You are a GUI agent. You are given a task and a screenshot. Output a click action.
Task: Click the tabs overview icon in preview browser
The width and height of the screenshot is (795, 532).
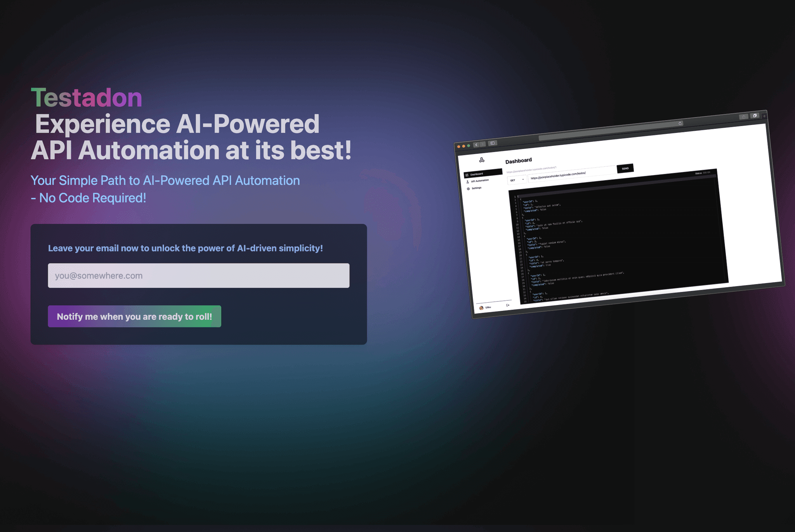pos(755,116)
